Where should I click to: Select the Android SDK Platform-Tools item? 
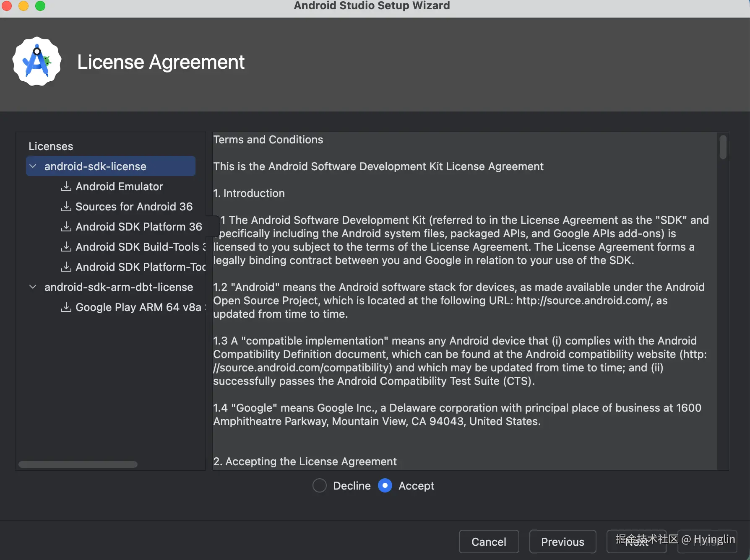click(x=141, y=267)
